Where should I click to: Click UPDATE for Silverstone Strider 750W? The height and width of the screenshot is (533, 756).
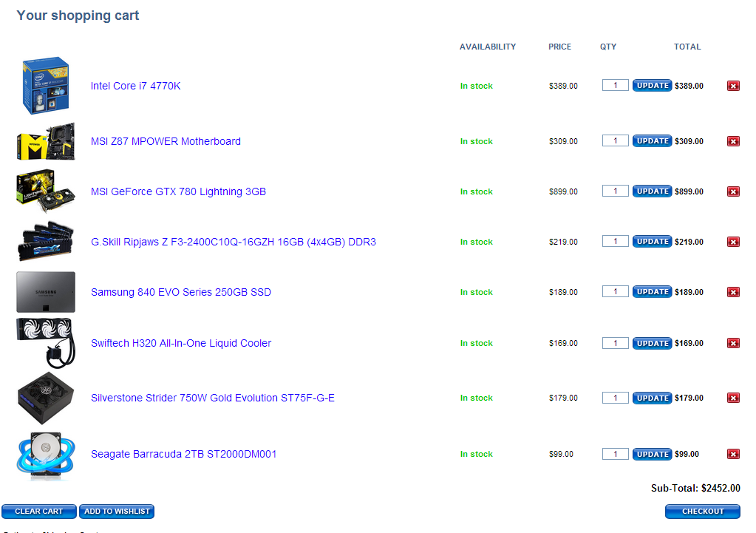653,398
